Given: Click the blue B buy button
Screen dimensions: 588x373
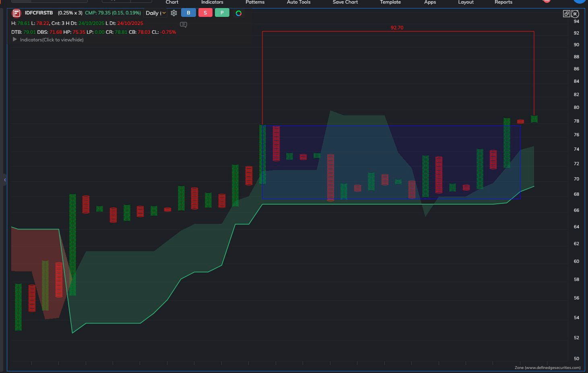Looking at the screenshot, I should [188, 13].
